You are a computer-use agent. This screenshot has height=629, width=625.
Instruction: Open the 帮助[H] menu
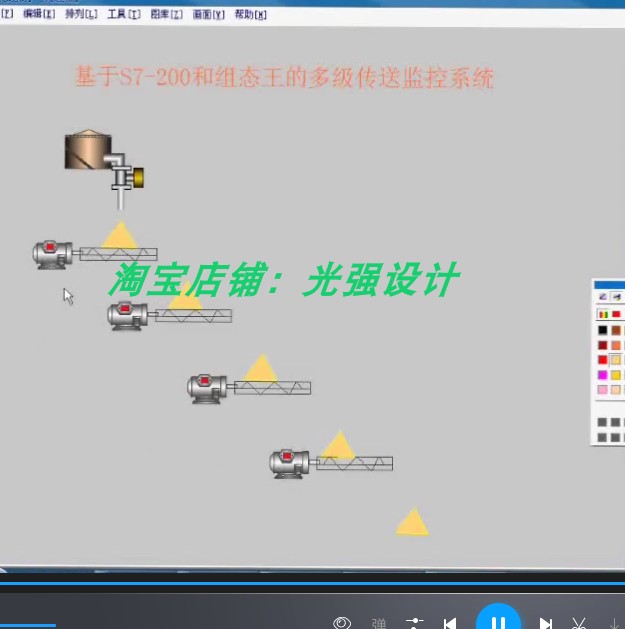pos(251,15)
